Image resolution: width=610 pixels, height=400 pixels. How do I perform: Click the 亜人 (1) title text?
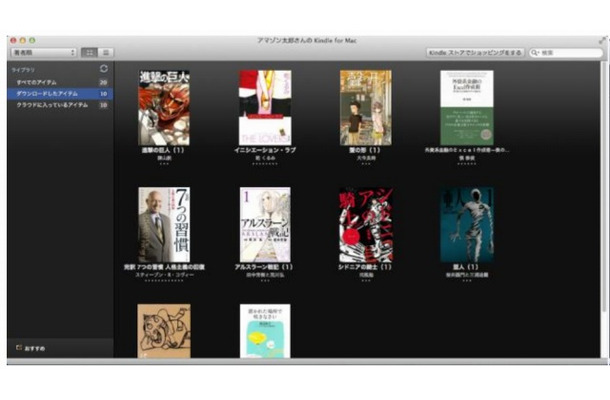click(x=466, y=267)
